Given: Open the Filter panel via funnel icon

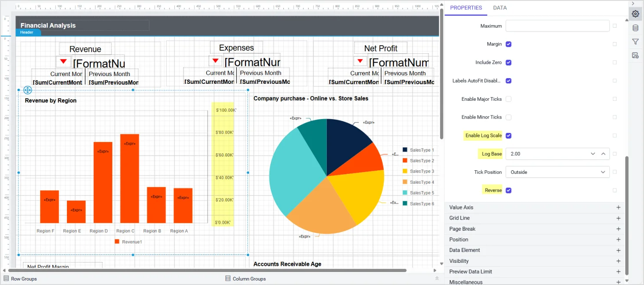Looking at the screenshot, I should pyautogui.click(x=635, y=41).
